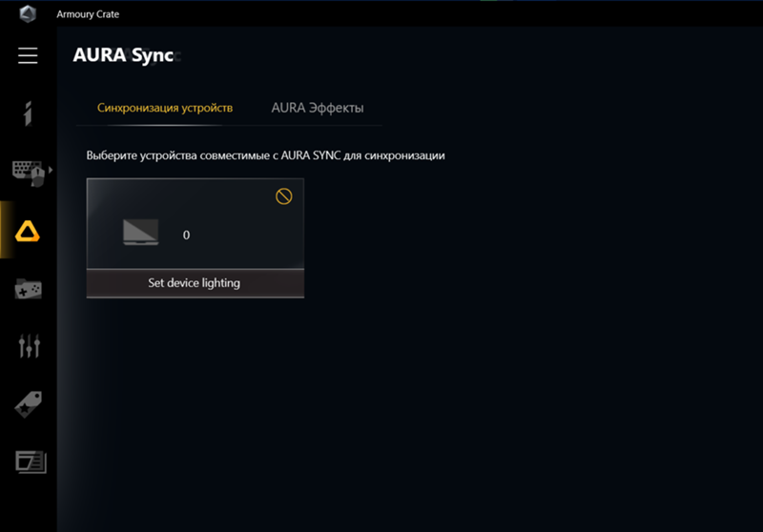Click the Armoury Crate logo icon
This screenshot has width=763, height=532.
(x=28, y=13)
